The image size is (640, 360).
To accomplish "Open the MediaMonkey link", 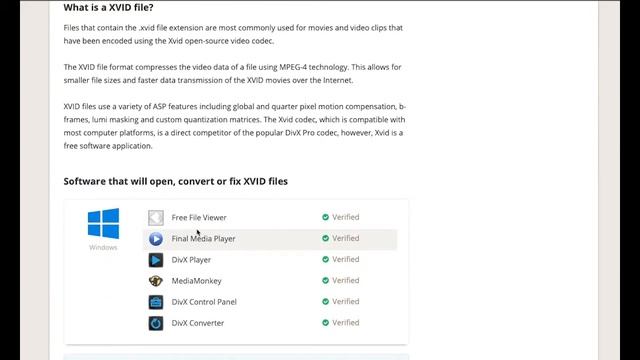I will coord(196,281).
